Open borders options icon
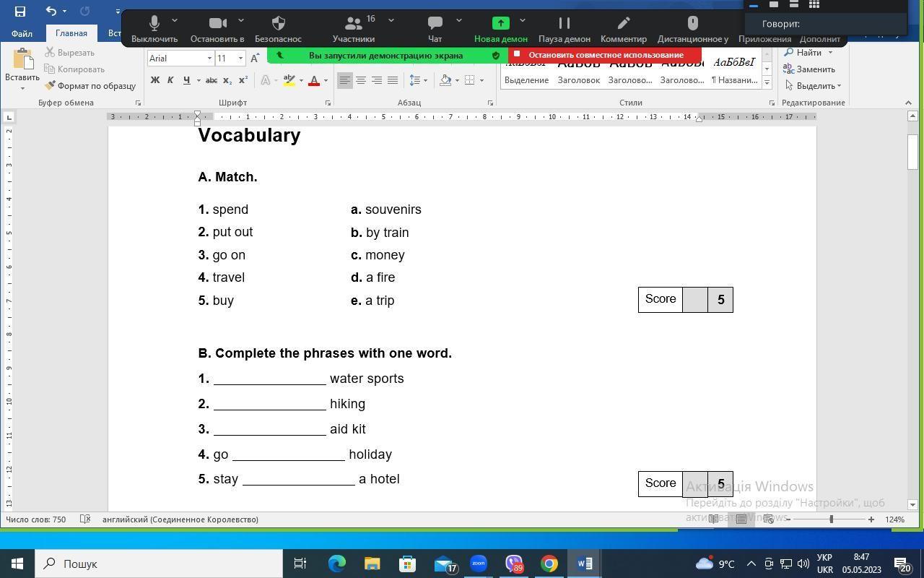 pos(470,80)
